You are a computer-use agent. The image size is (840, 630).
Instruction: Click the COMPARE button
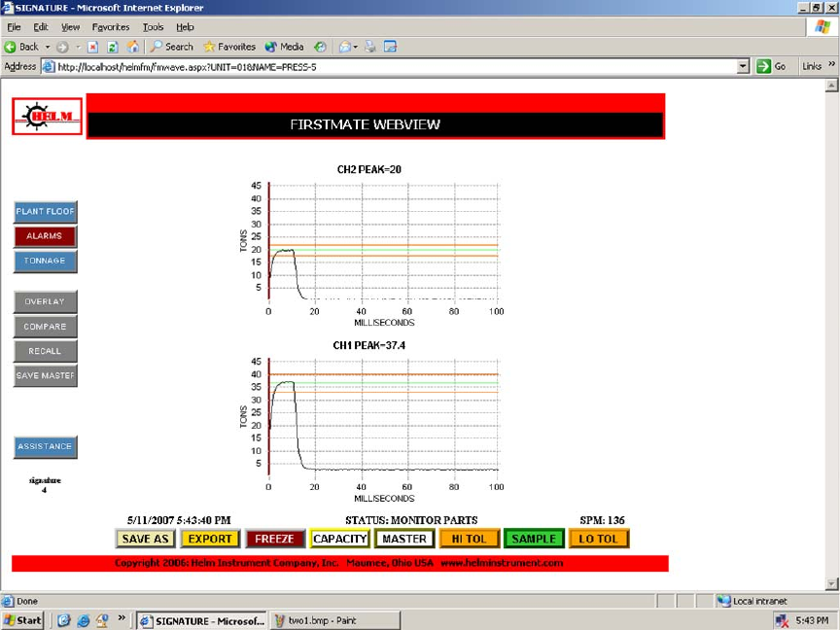[45, 327]
